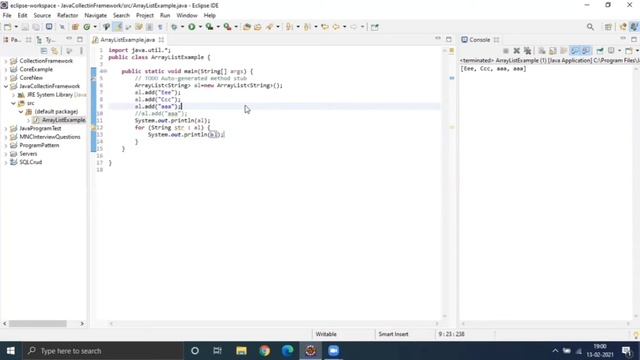The width and height of the screenshot is (640, 360).
Task: Click the Open Perspective icon
Action: click(608, 27)
